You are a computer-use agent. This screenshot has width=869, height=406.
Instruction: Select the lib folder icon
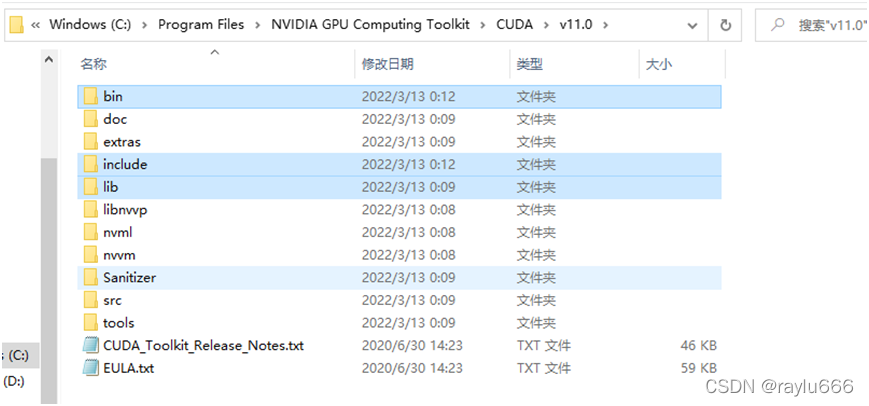tap(90, 187)
